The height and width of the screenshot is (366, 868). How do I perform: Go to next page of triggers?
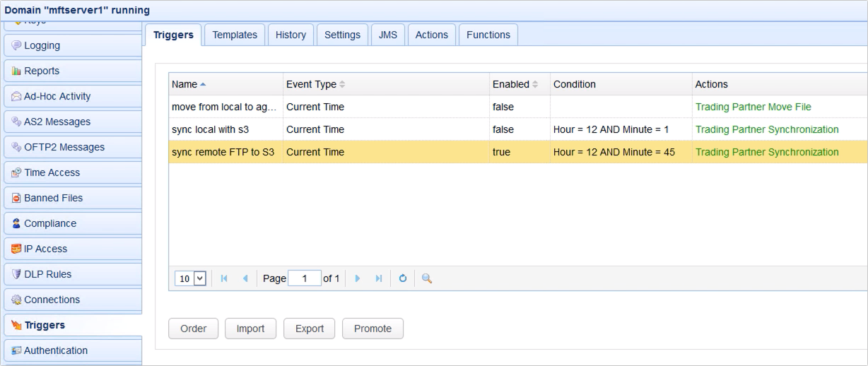pyautogui.click(x=358, y=278)
